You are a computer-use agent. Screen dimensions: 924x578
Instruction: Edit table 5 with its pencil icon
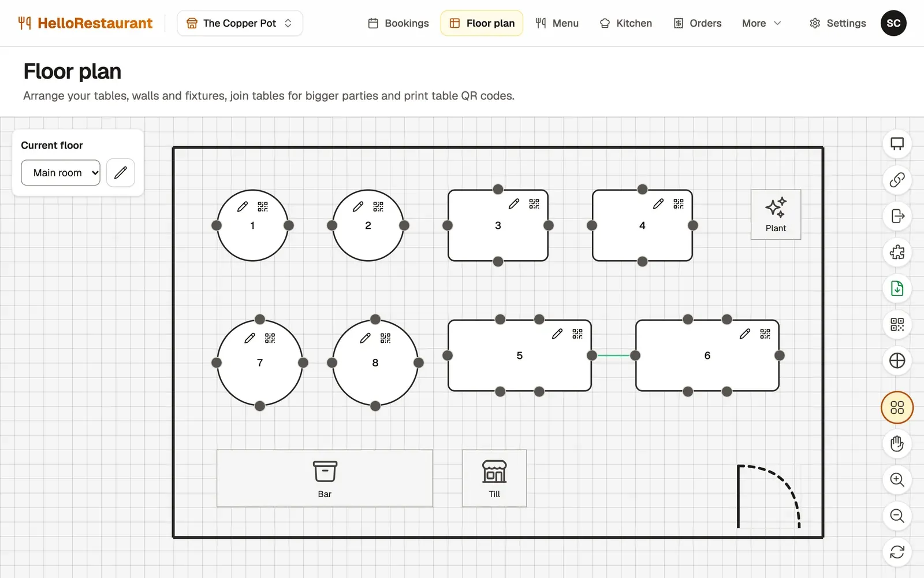(x=557, y=334)
